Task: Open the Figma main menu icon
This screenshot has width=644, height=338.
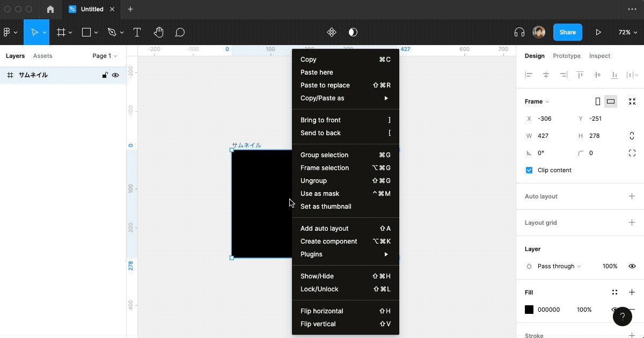Action: [7, 32]
